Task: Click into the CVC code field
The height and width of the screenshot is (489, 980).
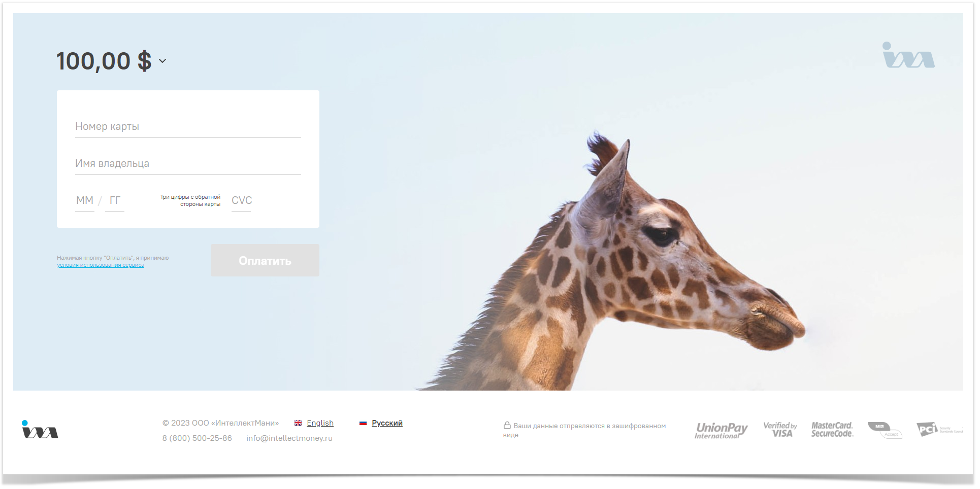Action: tap(241, 201)
